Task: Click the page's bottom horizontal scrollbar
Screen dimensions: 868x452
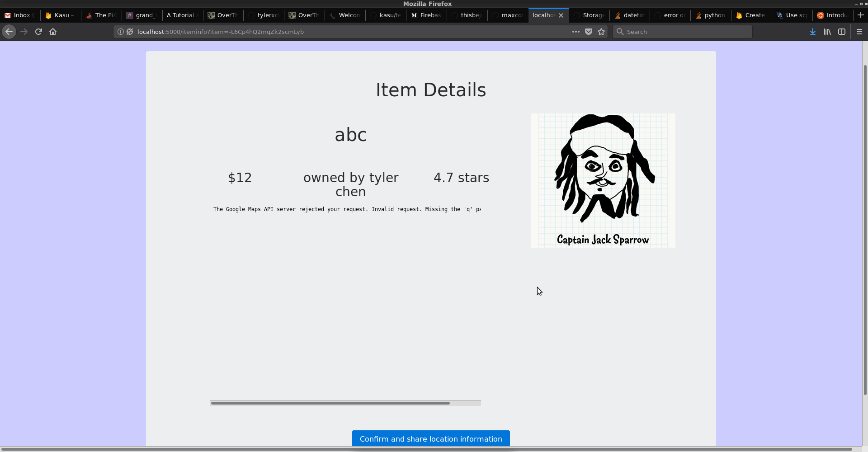Action: (x=427, y=449)
